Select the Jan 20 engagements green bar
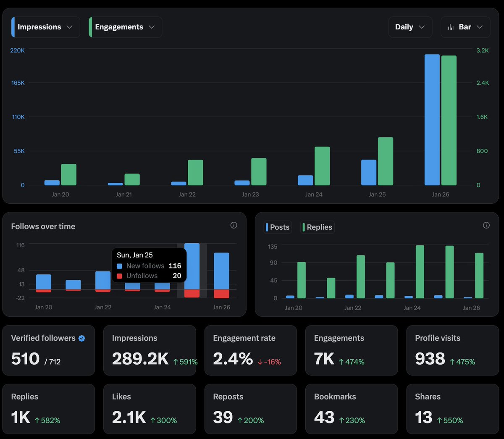Image resolution: width=504 pixels, height=439 pixels. [x=69, y=175]
